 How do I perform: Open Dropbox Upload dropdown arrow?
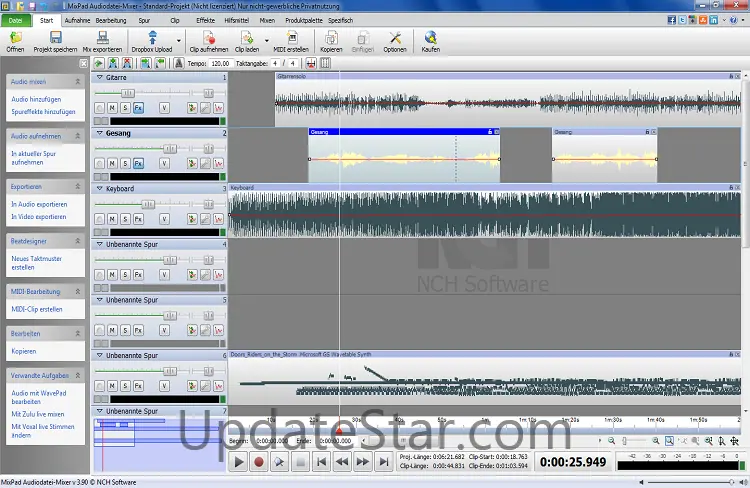tap(179, 41)
